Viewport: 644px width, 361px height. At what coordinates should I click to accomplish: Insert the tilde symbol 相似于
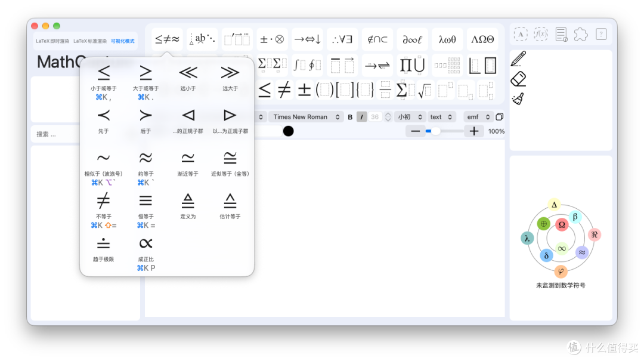[104, 158]
